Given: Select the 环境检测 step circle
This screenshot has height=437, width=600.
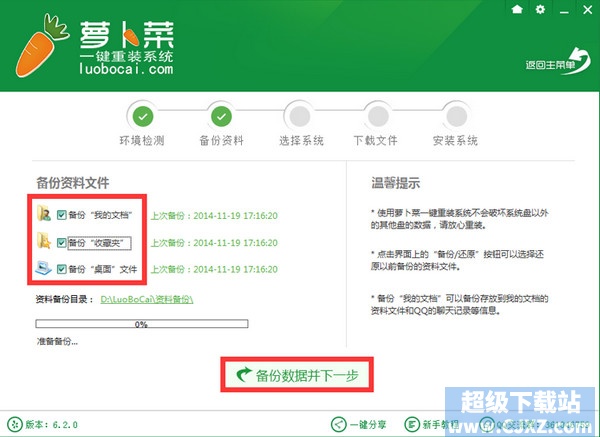Looking at the screenshot, I should pos(143,116).
